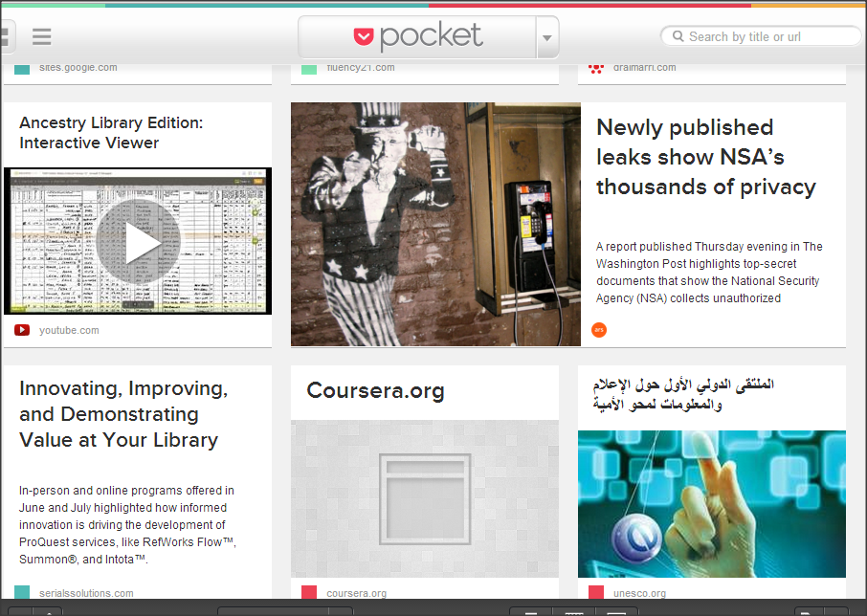Image resolution: width=867 pixels, height=616 pixels.
Task: Open the serialssolutions.com source link
Action: click(x=86, y=593)
